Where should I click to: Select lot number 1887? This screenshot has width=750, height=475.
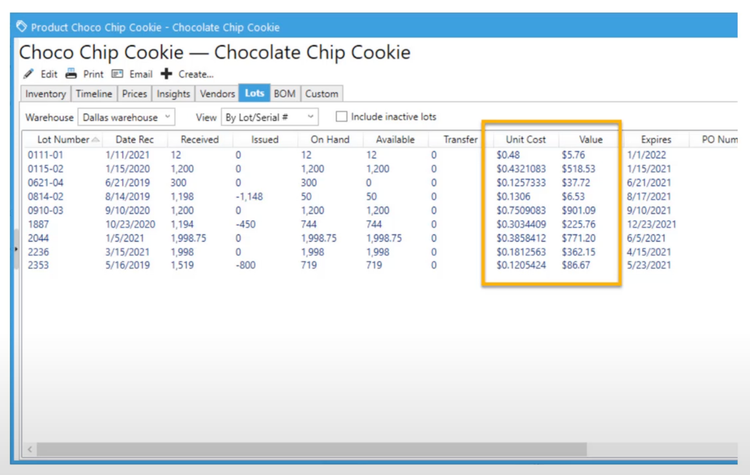pyautogui.click(x=38, y=224)
